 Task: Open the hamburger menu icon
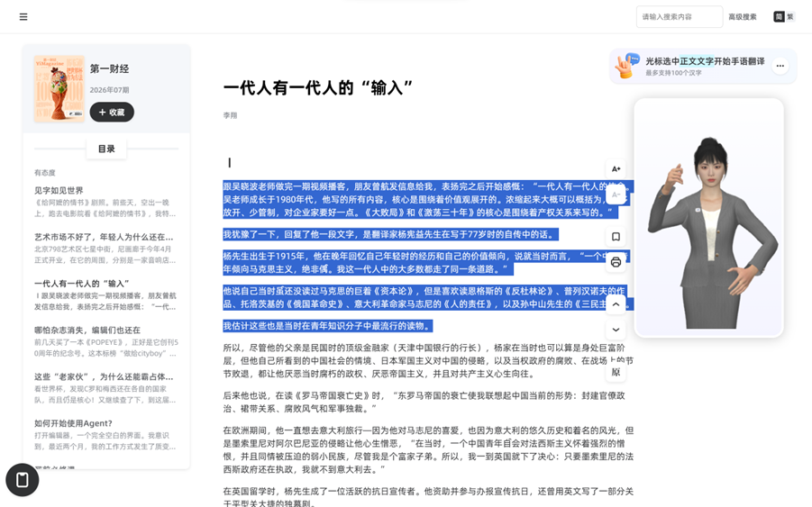tap(23, 17)
